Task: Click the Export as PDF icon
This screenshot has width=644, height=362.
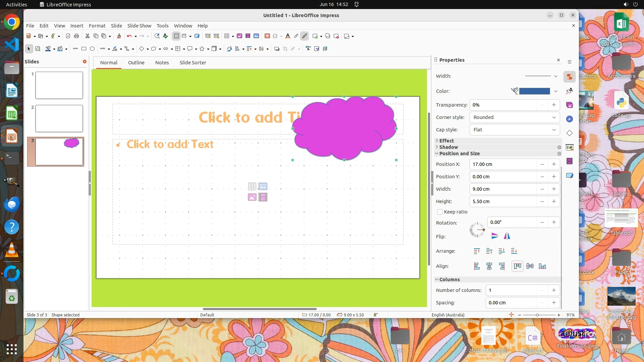Action: click(68, 36)
